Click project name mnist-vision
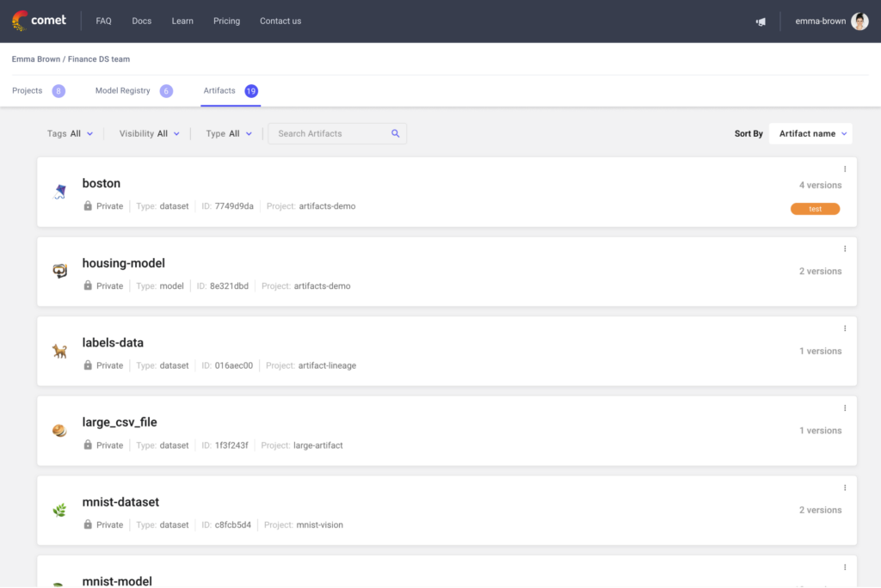881x588 pixels. coord(320,525)
